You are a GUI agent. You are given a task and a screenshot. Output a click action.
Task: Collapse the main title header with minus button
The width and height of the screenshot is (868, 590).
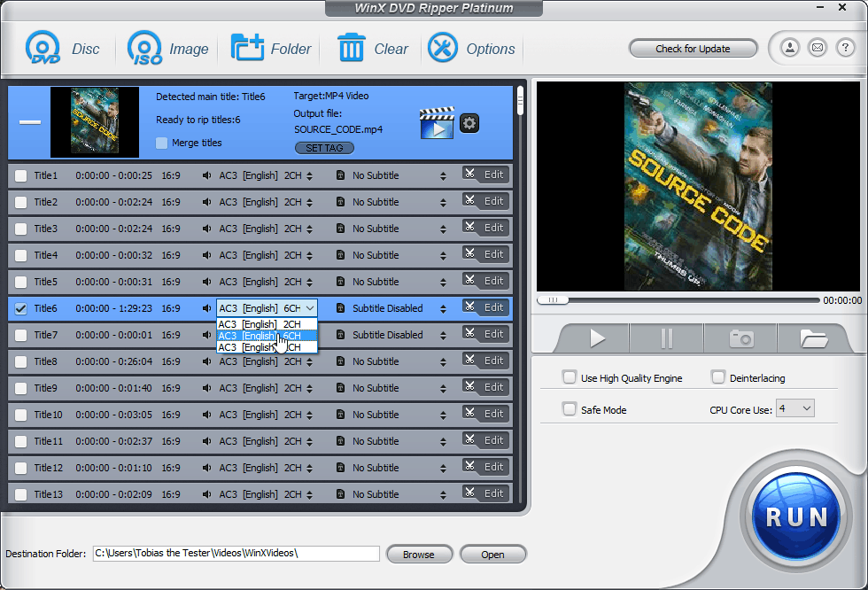(30, 122)
